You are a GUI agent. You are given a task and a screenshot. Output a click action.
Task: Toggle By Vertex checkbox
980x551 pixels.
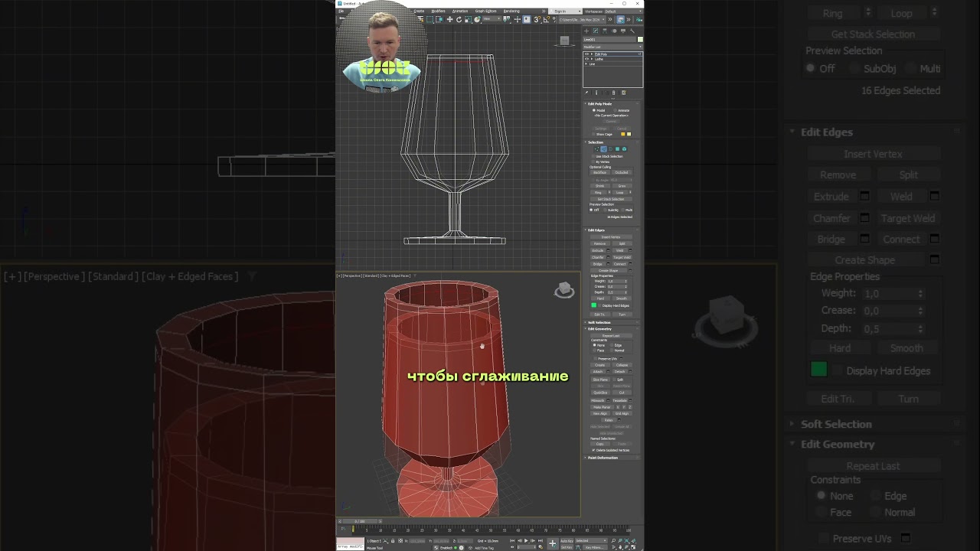coord(593,161)
